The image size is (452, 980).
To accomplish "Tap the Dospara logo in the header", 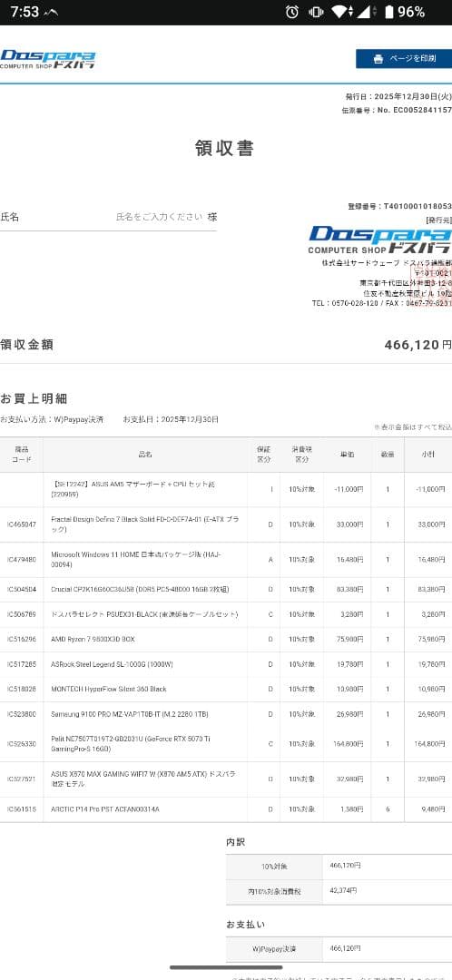I will point(47,59).
